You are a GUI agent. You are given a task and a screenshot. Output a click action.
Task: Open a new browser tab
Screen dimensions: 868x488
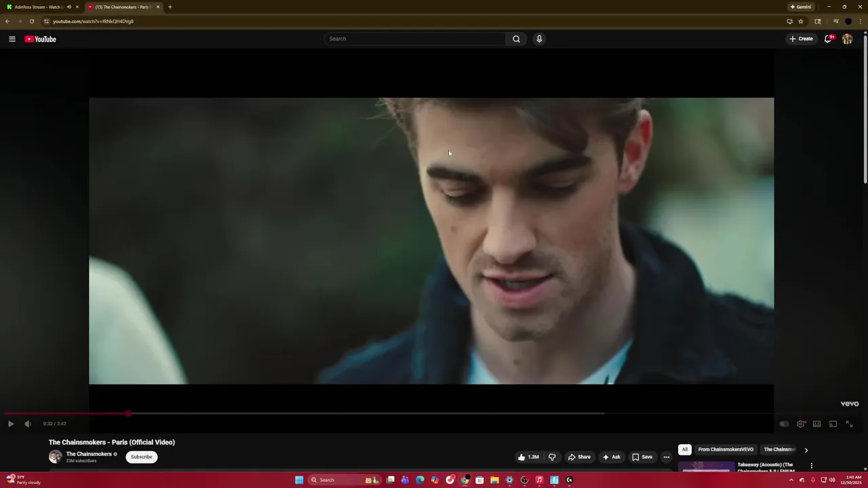pos(170,7)
